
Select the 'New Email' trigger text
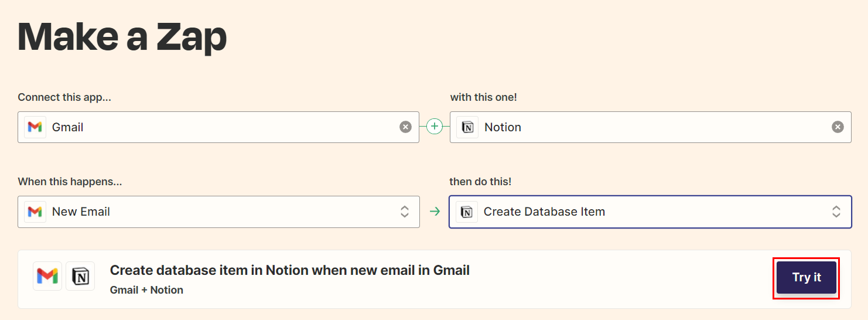point(81,212)
